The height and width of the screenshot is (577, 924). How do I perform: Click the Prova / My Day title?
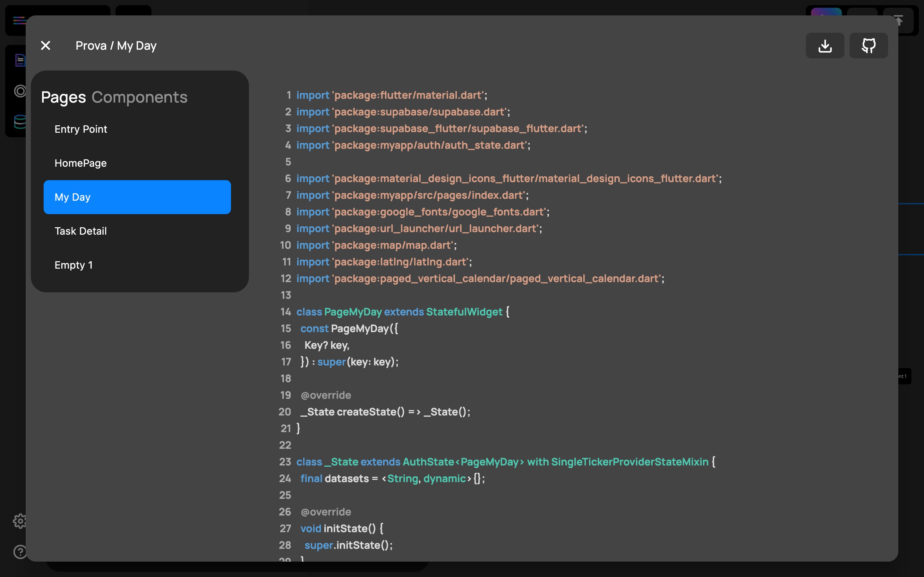(x=116, y=46)
